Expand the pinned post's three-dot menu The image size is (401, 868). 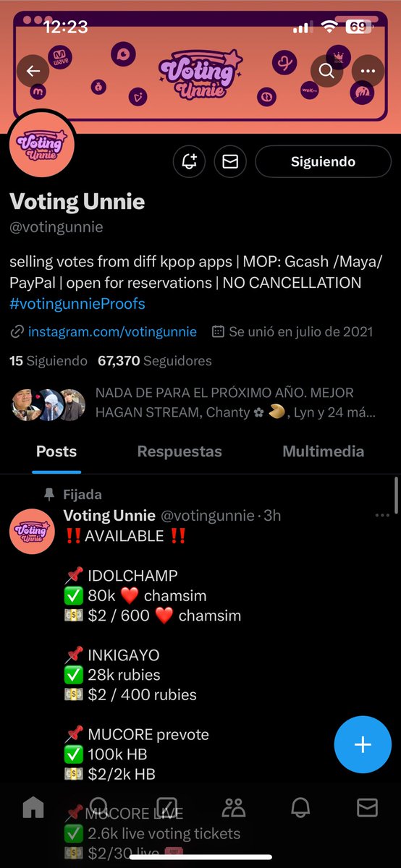[x=382, y=516]
